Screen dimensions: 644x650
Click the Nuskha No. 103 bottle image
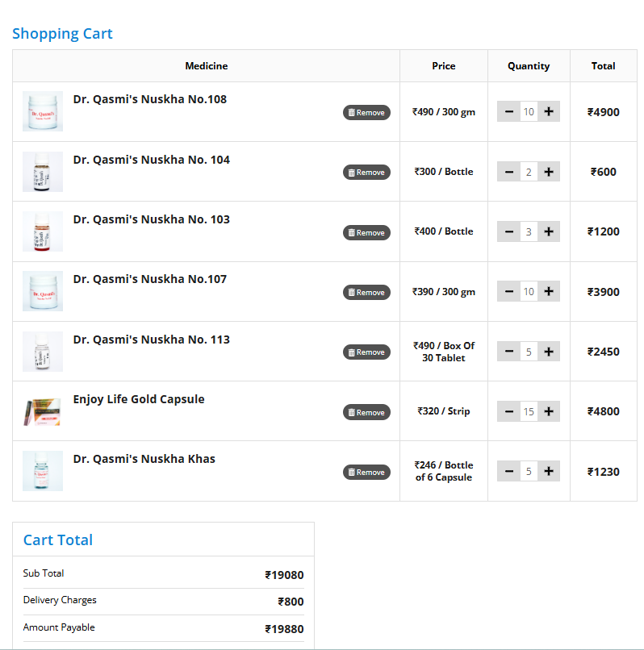click(43, 231)
